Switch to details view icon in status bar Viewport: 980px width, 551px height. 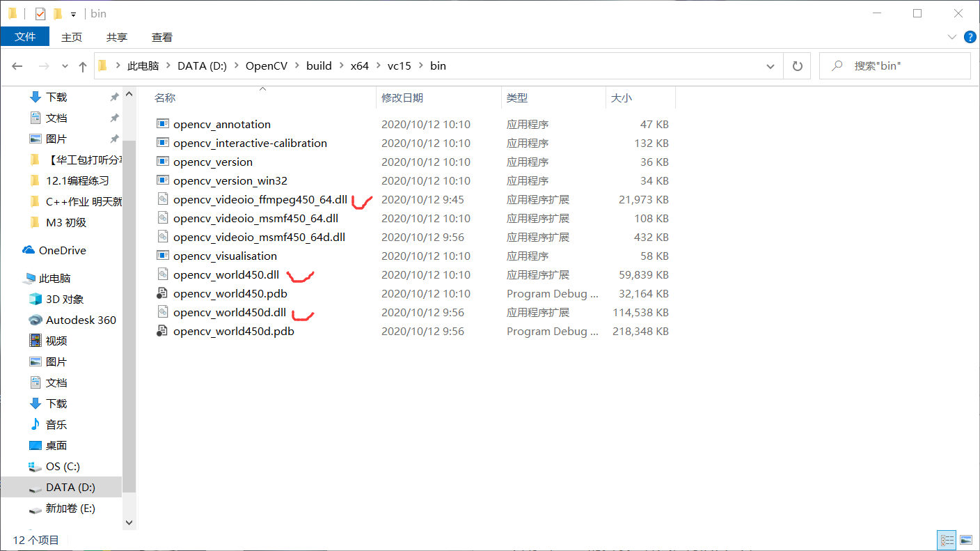(947, 540)
